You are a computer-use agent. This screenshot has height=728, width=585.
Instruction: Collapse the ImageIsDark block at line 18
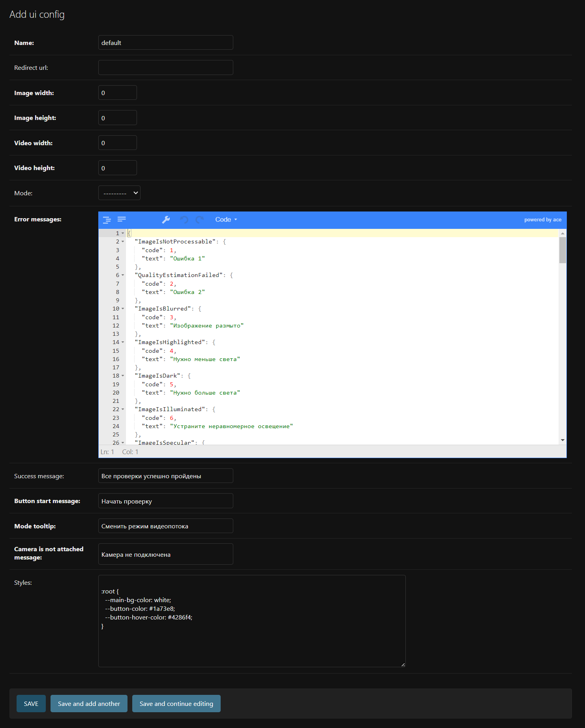(123, 376)
